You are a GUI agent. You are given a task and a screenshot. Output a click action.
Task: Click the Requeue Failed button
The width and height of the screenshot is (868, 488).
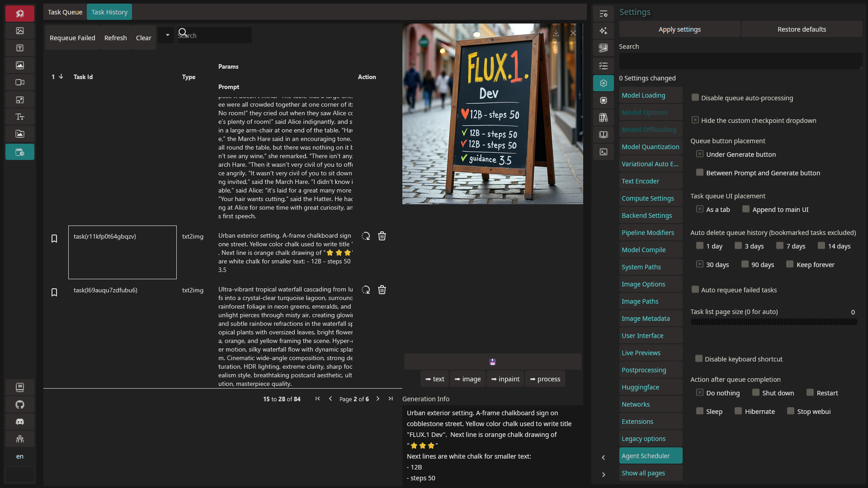72,38
